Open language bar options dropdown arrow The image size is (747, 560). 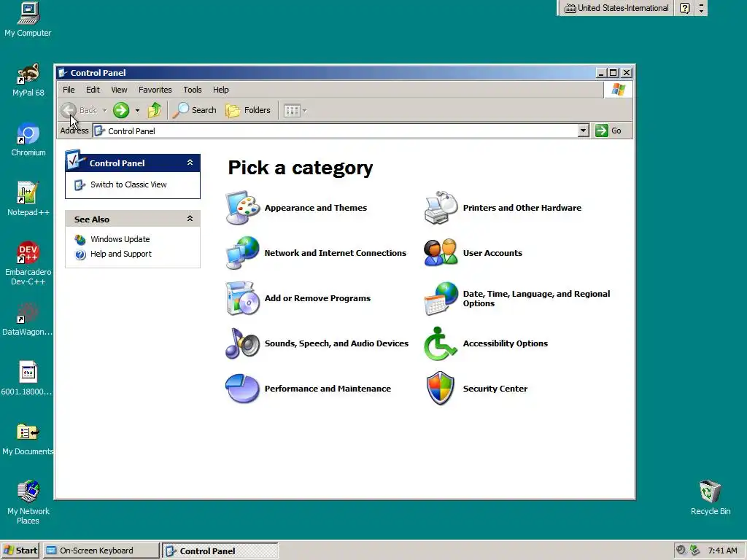coord(701,10)
